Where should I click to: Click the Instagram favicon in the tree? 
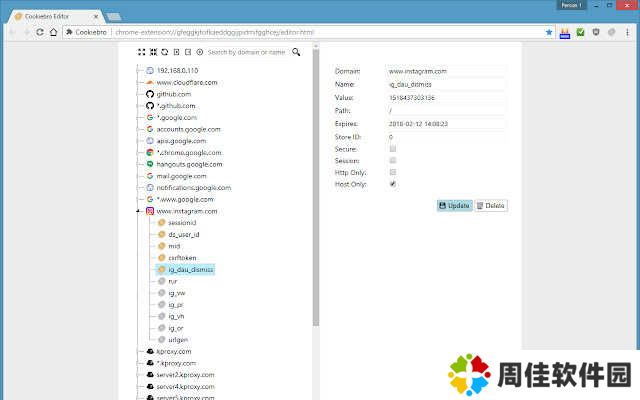coord(150,211)
